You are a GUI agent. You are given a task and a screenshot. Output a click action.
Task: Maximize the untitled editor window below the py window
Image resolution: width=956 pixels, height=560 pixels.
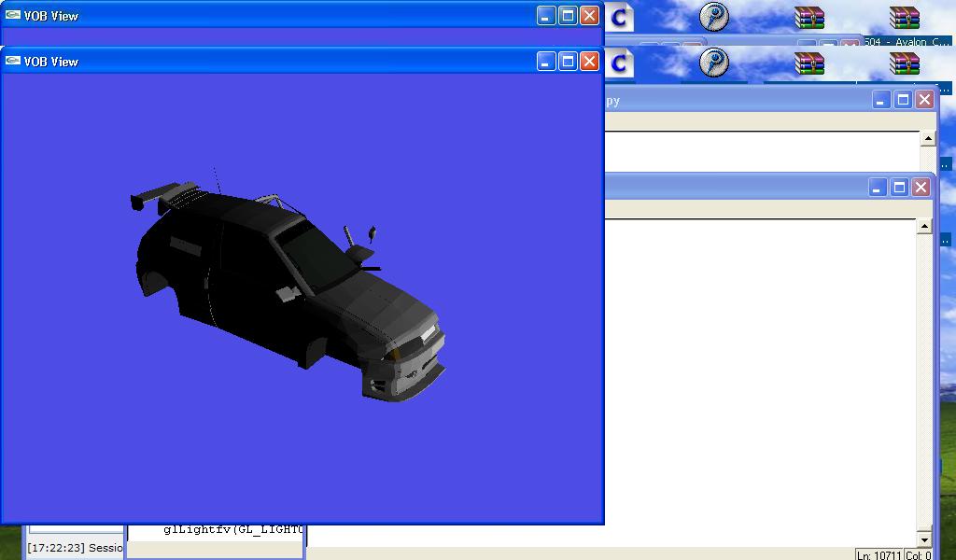(899, 187)
